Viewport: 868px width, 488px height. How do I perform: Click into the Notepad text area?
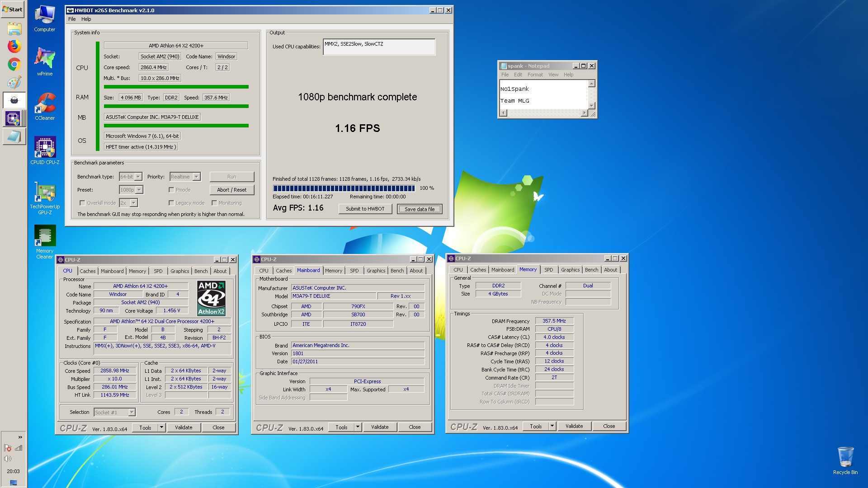(543, 95)
